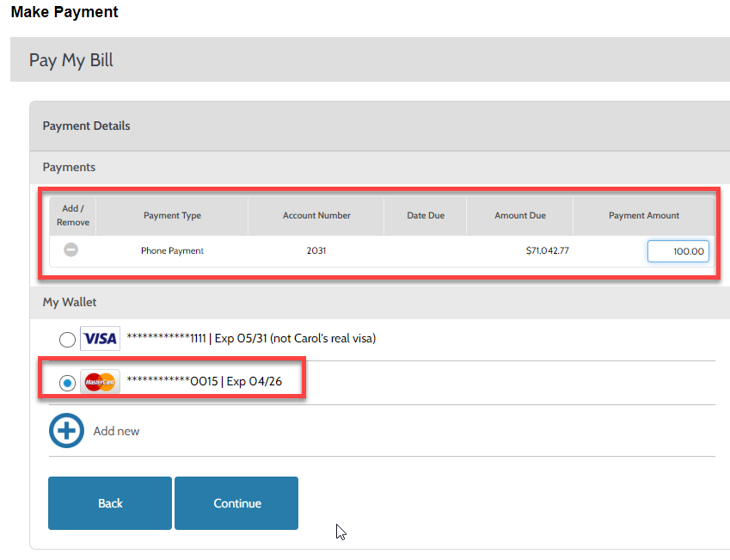
Task: Click the Date Due column header
Action: pyautogui.click(x=425, y=216)
